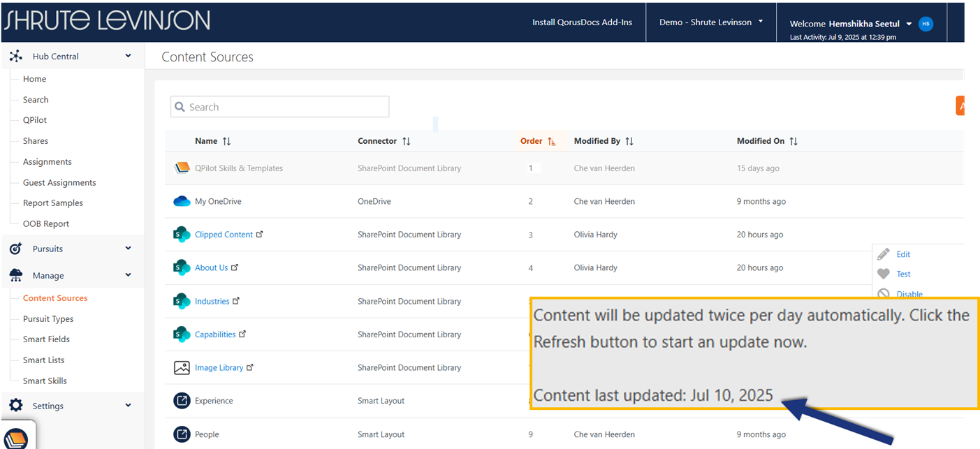Collapse the Hub Central section
Screen dimensions: 980x449
click(x=128, y=56)
